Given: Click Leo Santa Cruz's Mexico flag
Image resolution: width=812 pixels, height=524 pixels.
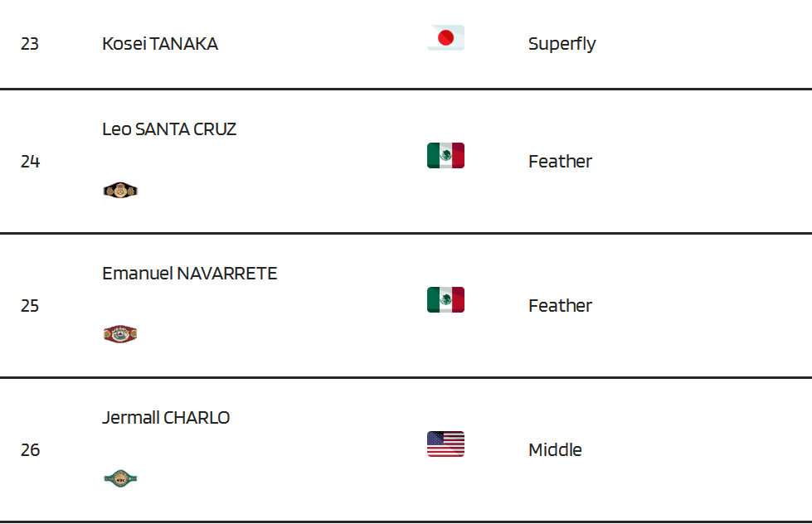Looking at the screenshot, I should click(445, 155).
